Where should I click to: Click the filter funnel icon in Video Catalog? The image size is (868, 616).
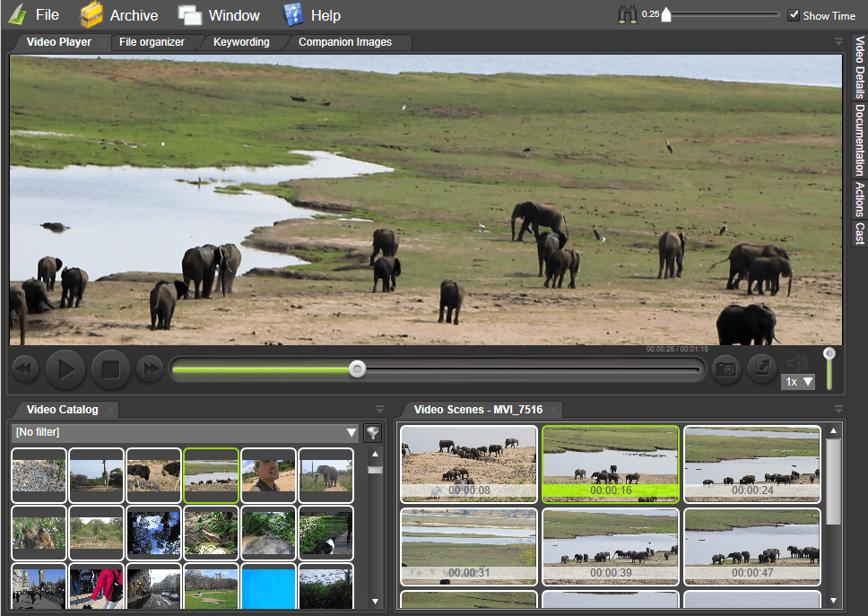click(373, 433)
